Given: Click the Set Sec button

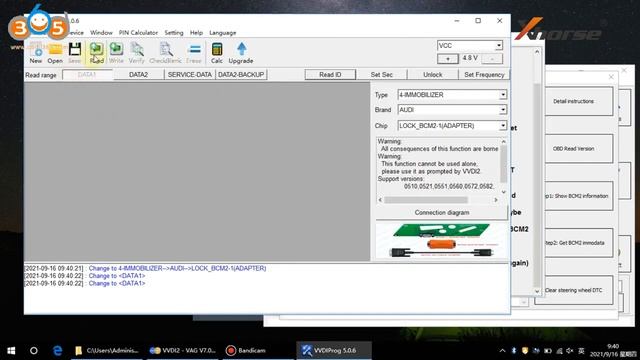Looking at the screenshot, I should pyautogui.click(x=382, y=75).
